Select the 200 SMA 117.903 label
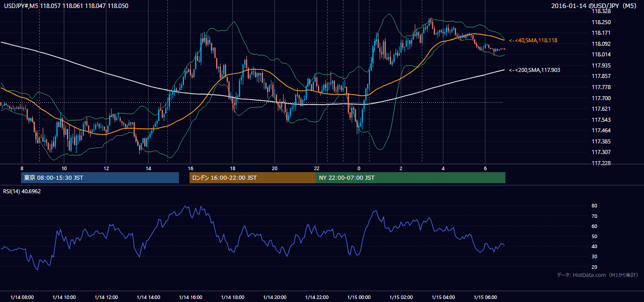Viewport: 644px width, 302px height. tap(535, 70)
